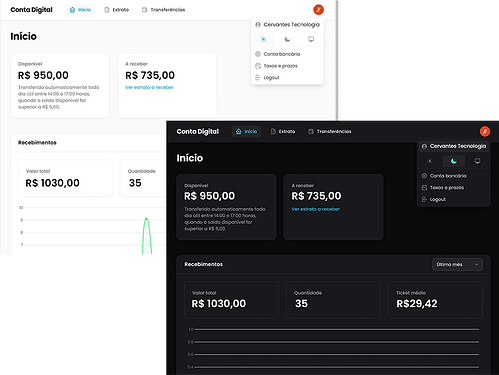Click Conta bancária icon in light menu
The width and height of the screenshot is (499, 375).
click(x=258, y=54)
